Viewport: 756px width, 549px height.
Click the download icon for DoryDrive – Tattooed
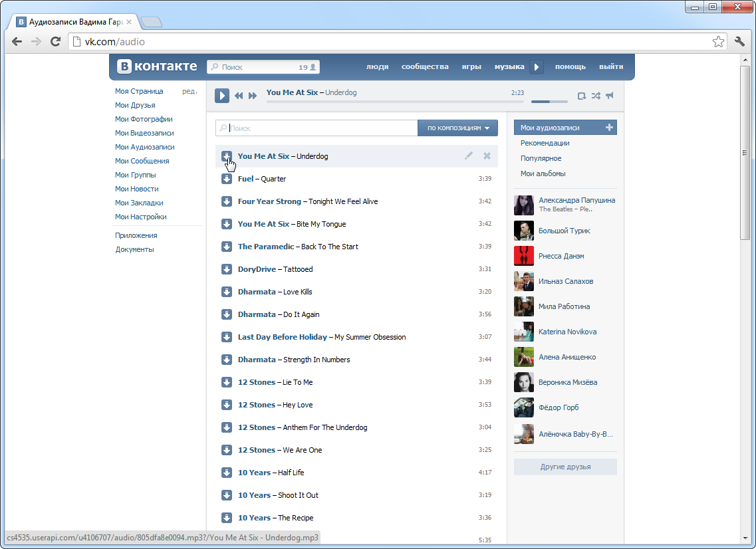(227, 269)
